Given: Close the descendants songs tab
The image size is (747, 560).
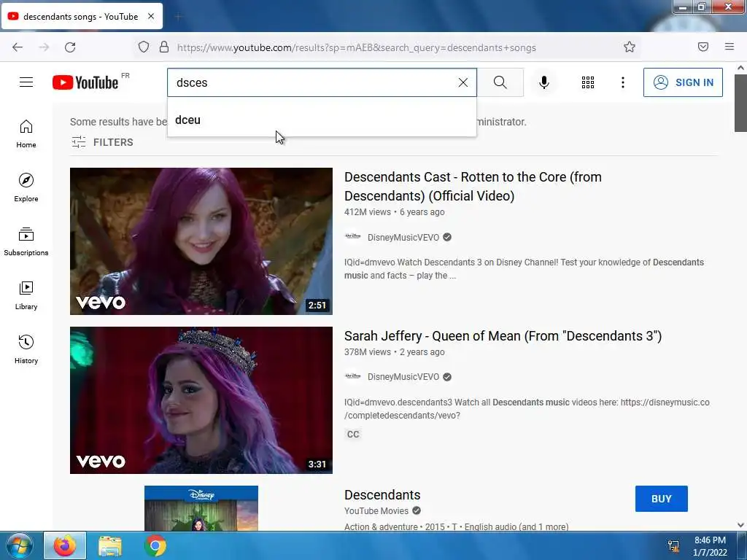Looking at the screenshot, I should (151, 16).
